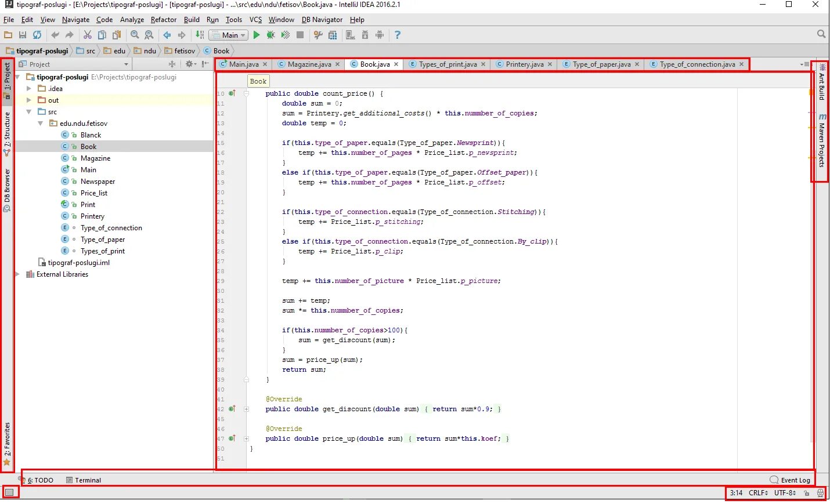The image size is (830, 504).
Task: Open the CRLF line separator selector
Action: pyautogui.click(x=758, y=493)
